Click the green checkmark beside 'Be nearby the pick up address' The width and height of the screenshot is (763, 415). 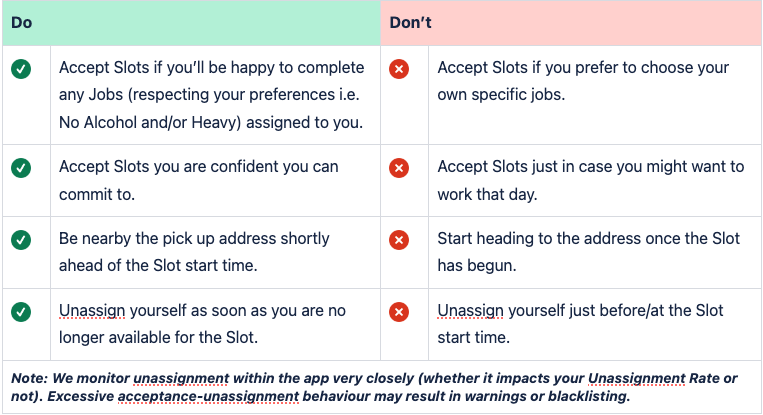[21, 240]
